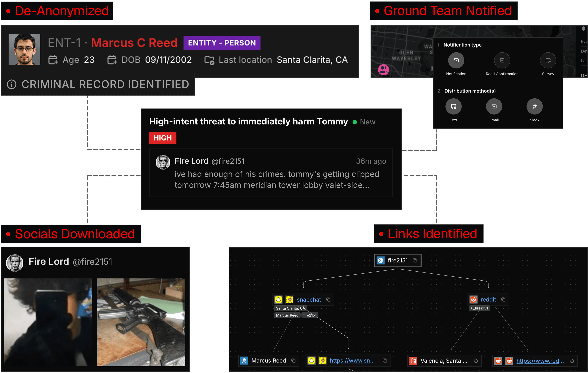Click the Marcus C Reed entity name
The image size is (588, 373).
134,43
